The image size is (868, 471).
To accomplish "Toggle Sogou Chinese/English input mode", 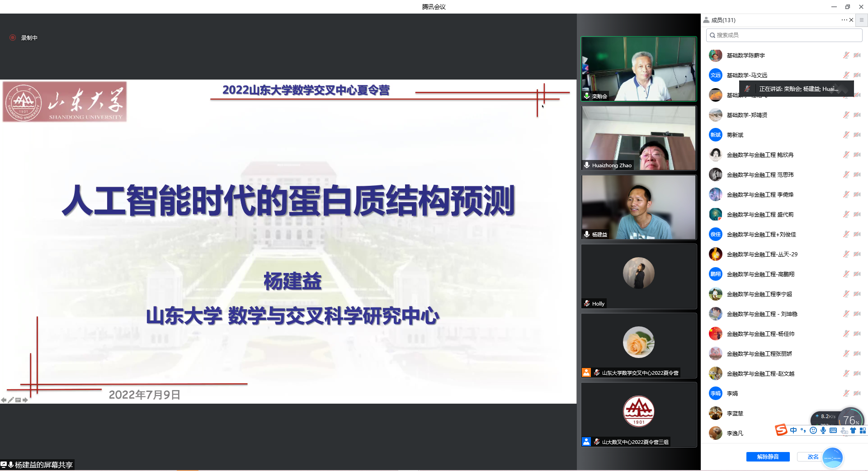I will pos(793,430).
